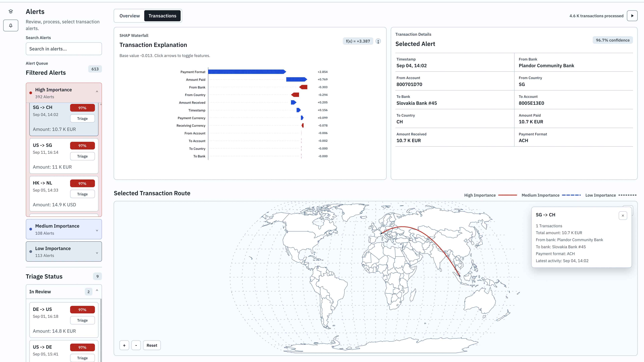Image resolution: width=644 pixels, height=362 pixels.
Task: Click the Medium Importance legend dashed line
Action: (571, 195)
